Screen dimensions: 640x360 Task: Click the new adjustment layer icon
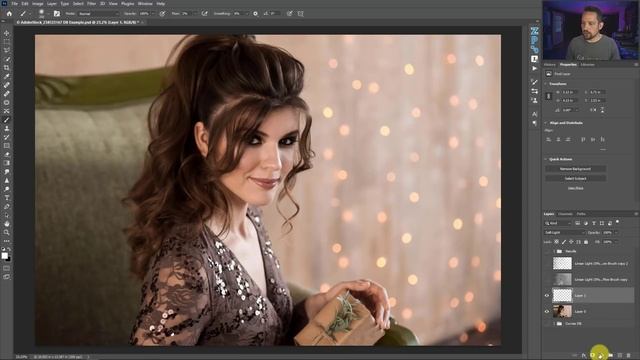601,356
